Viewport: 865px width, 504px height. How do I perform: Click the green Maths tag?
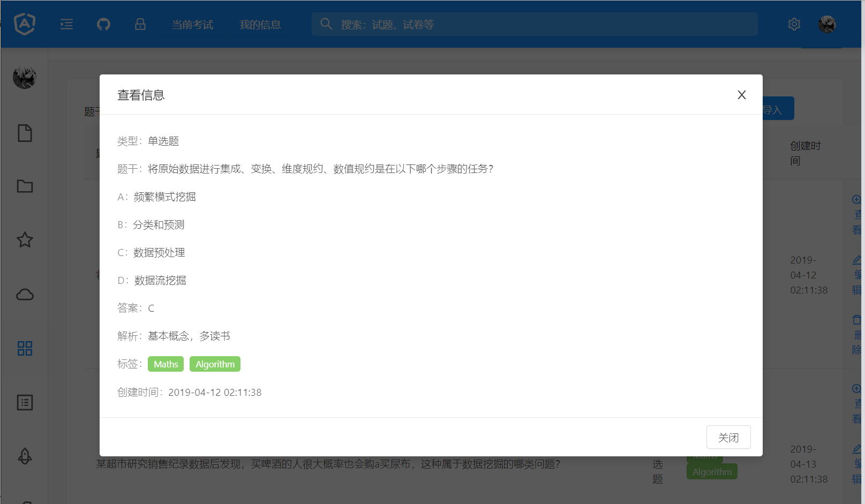[x=166, y=364]
